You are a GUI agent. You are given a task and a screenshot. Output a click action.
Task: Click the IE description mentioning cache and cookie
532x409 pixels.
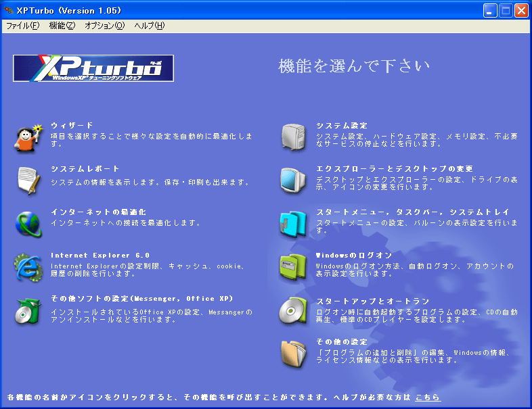coord(148,270)
